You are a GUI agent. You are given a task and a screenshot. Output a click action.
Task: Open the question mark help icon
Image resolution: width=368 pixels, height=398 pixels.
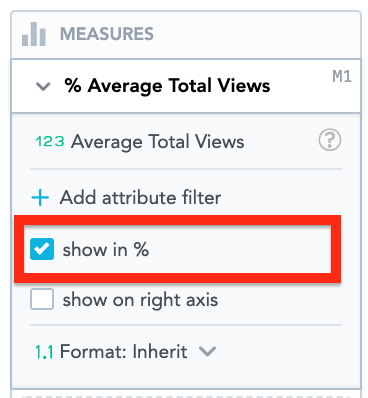click(330, 140)
